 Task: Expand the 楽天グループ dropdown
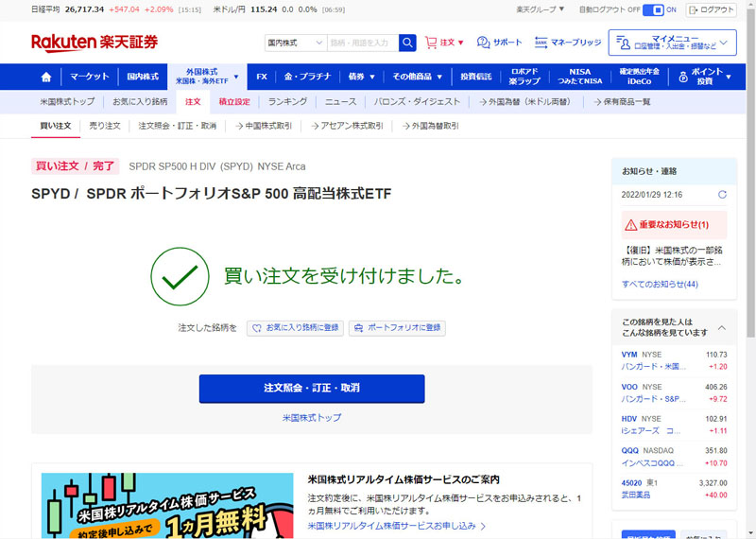click(x=541, y=9)
